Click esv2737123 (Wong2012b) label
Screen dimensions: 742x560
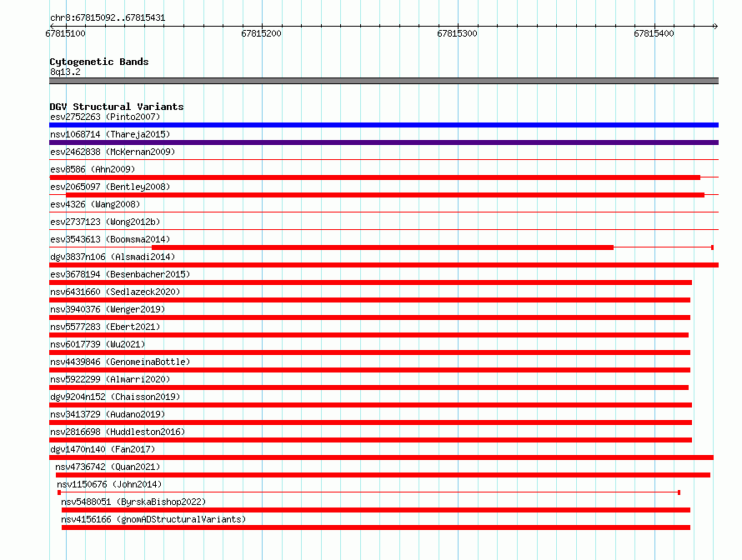105,222
